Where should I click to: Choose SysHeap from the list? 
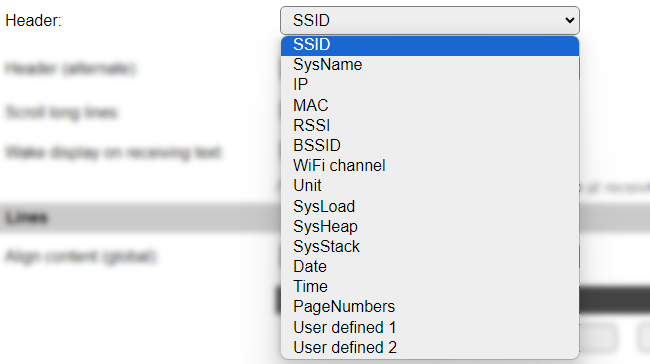point(430,226)
